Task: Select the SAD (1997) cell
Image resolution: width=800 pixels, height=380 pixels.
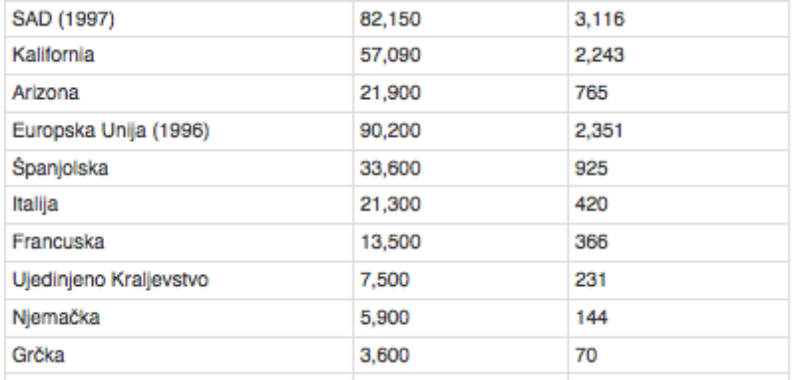Action: tap(179, 19)
